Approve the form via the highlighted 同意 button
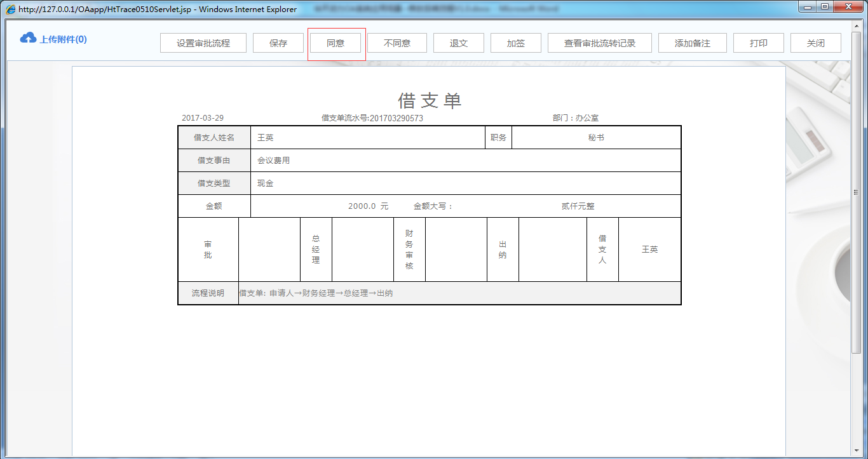The height and width of the screenshot is (459, 868). click(336, 43)
